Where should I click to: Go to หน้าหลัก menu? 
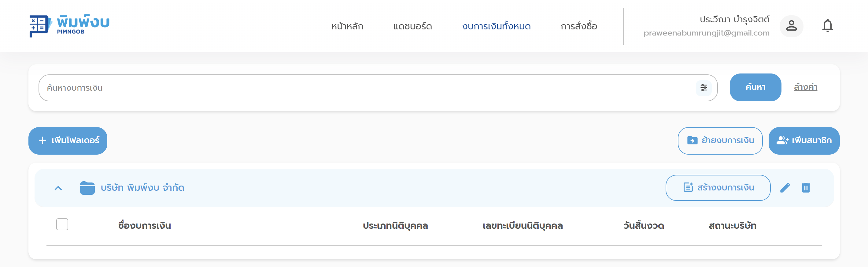[x=347, y=26]
